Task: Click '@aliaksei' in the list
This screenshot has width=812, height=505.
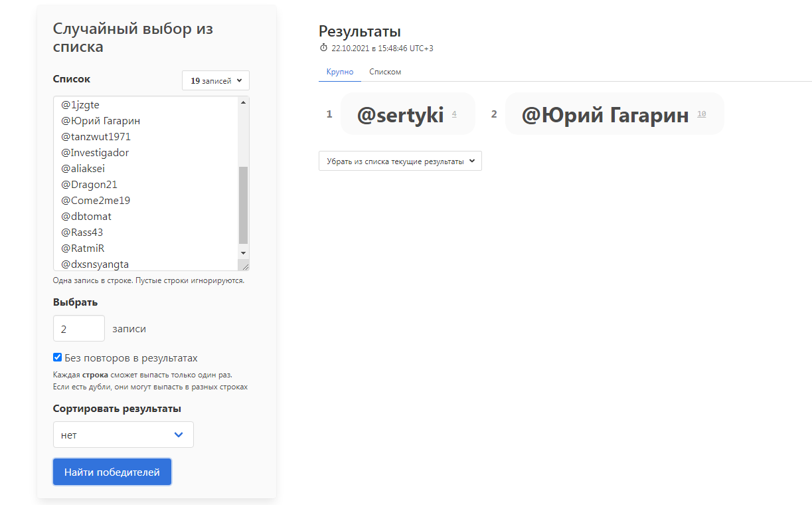Action: [83, 168]
